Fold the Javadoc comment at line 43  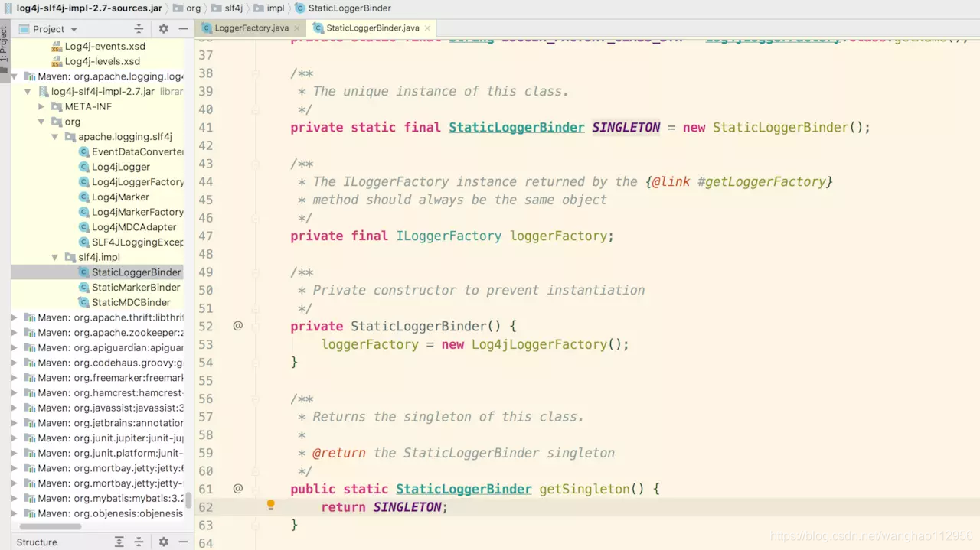256,164
